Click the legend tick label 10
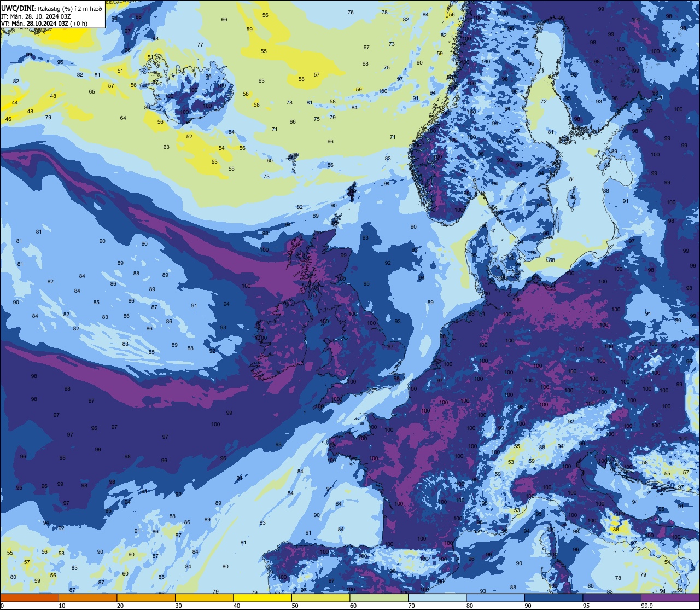Screen dimensions: 700x610 pyautogui.click(x=62, y=606)
